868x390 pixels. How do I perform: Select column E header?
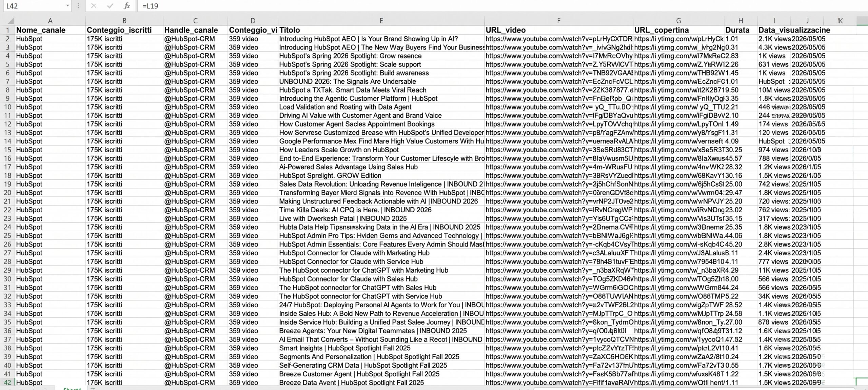(381, 21)
